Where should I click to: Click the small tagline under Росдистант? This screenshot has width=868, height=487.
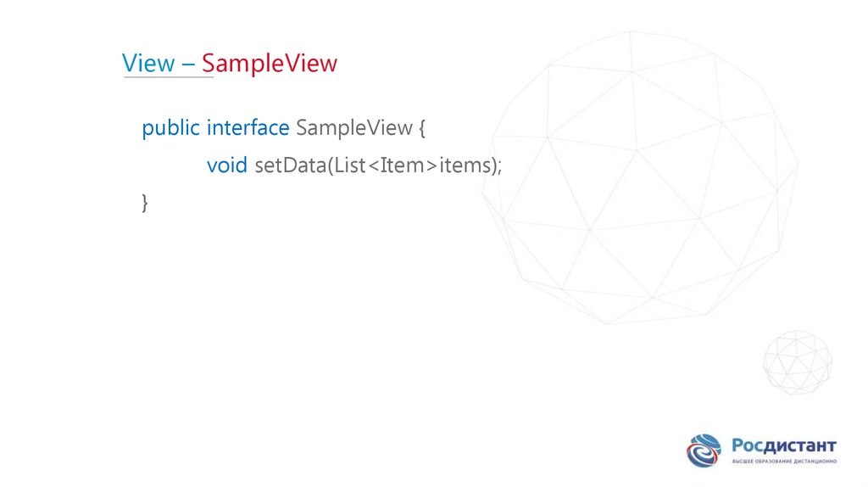tap(784, 462)
